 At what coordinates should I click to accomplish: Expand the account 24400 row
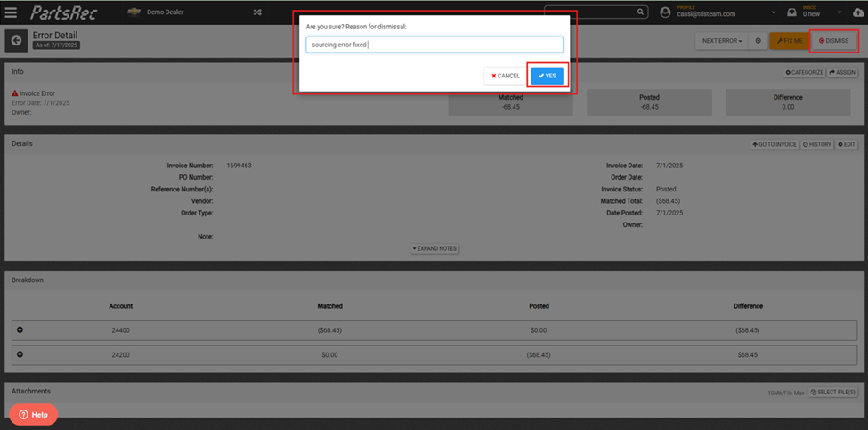pyautogui.click(x=20, y=329)
